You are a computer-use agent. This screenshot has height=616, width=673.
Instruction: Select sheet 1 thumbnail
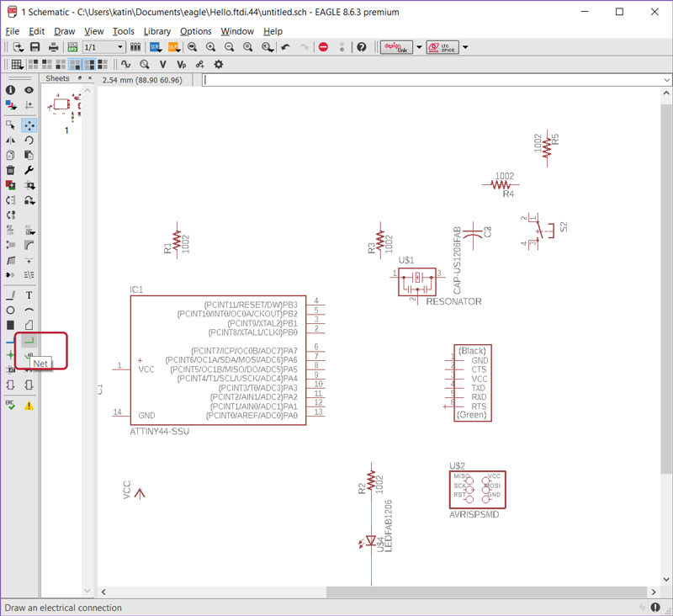[66, 109]
